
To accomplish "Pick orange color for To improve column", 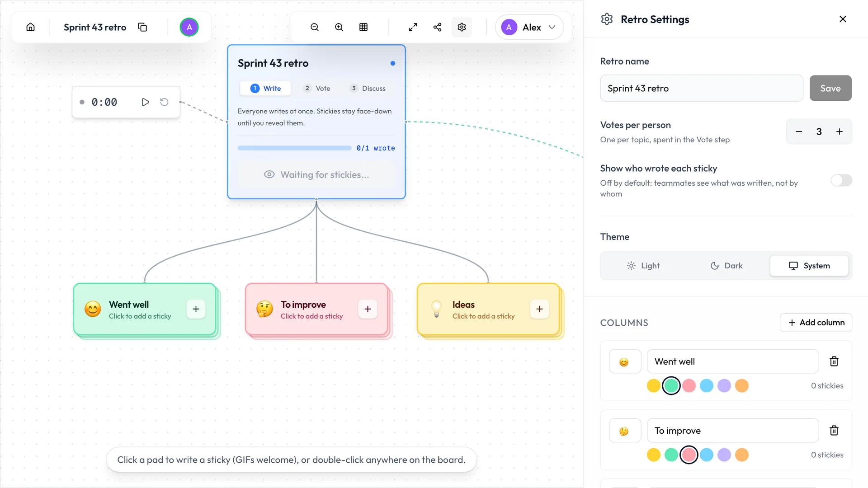I will [742, 455].
